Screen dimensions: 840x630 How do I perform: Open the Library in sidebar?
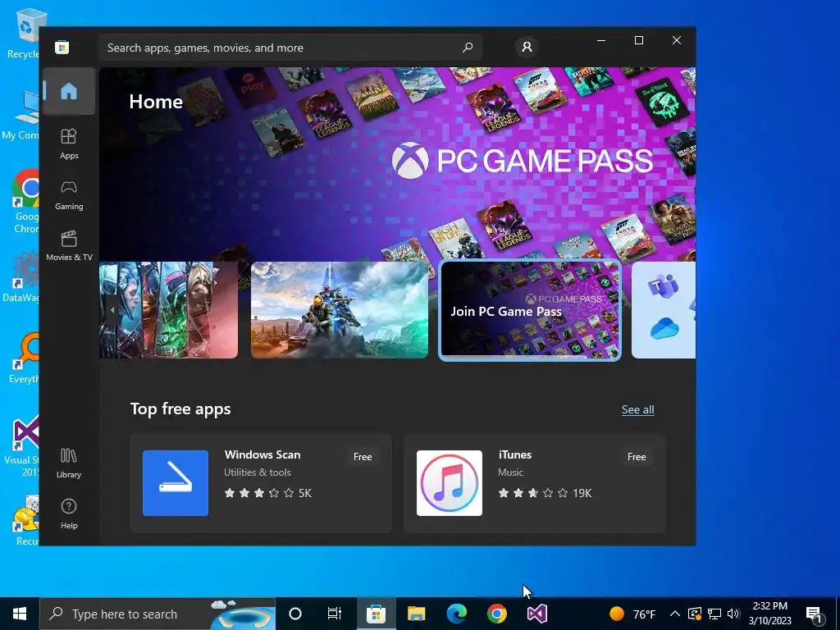pyautogui.click(x=69, y=463)
